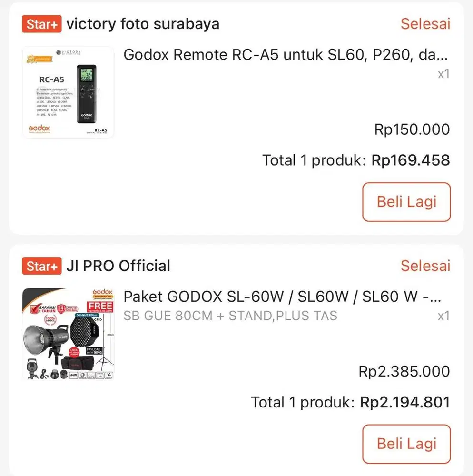
Task: Open the Paket GODOX SL-60W product title
Action: pyautogui.click(x=283, y=297)
